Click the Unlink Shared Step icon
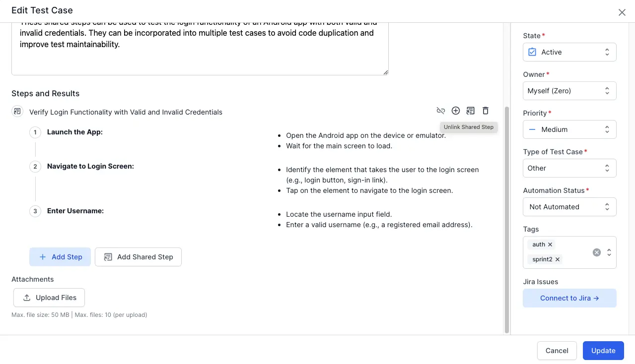The width and height of the screenshot is (635, 364). pos(440,111)
